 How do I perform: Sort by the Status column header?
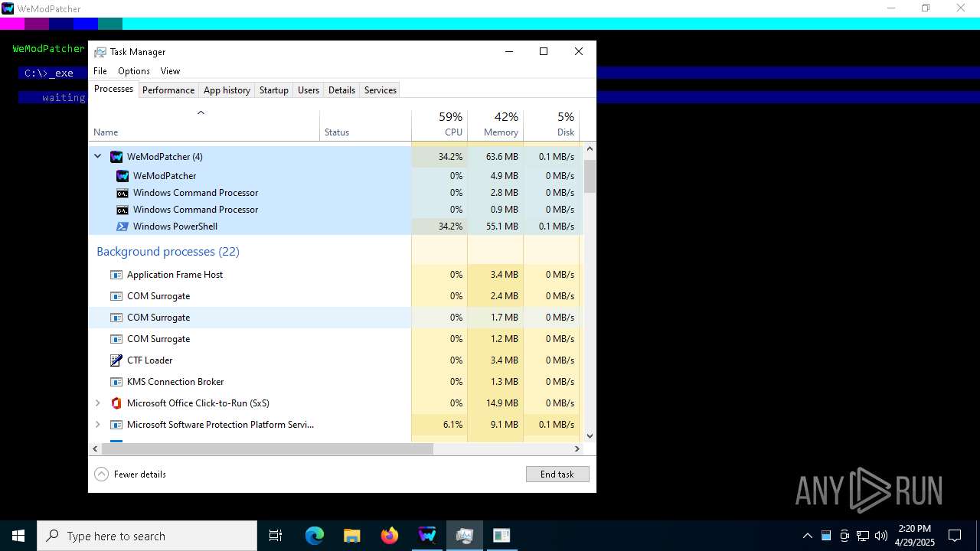365,126
